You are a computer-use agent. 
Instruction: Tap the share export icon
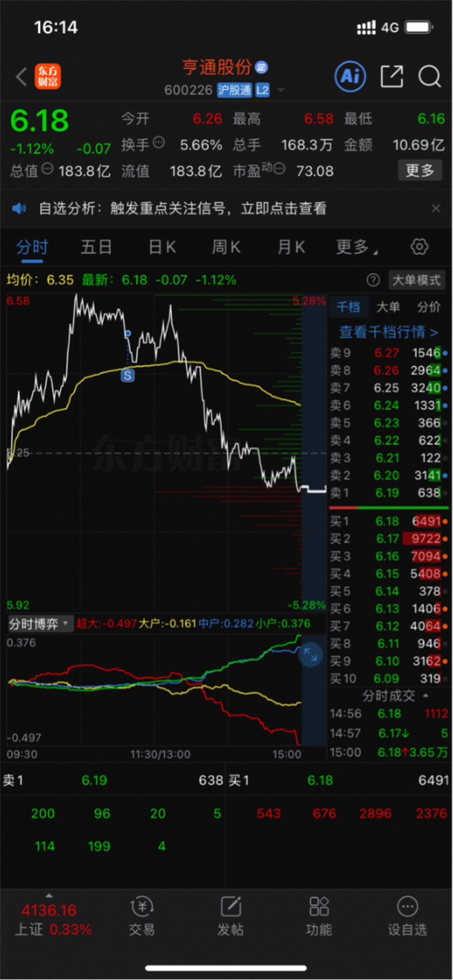click(392, 77)
